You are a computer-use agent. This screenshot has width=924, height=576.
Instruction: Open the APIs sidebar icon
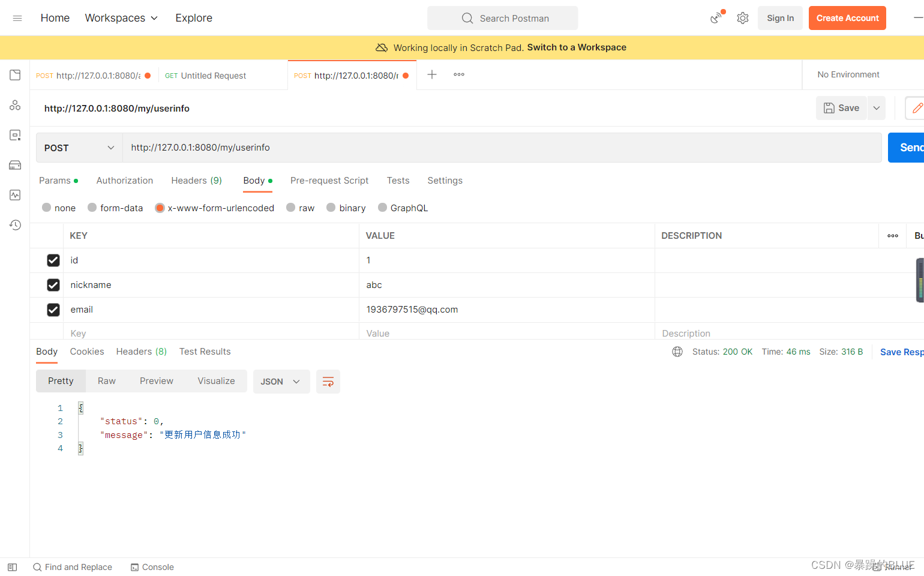pyautogui.click(x=15, y=105)
